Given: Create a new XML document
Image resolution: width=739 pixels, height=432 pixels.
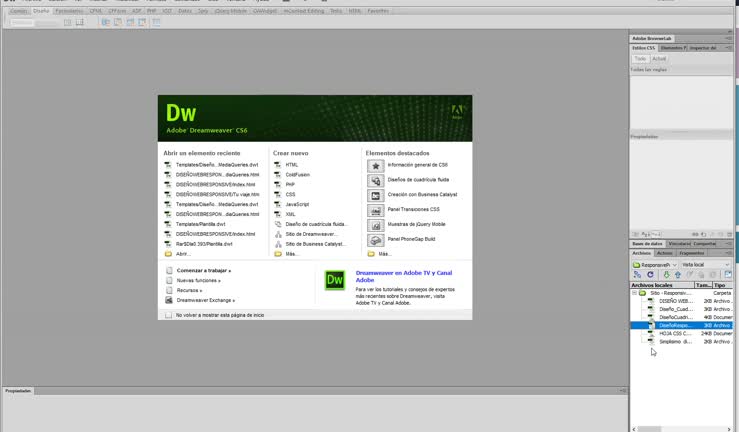Looking at the screenshot, I should pyautogui.click(x=290, y=214).
